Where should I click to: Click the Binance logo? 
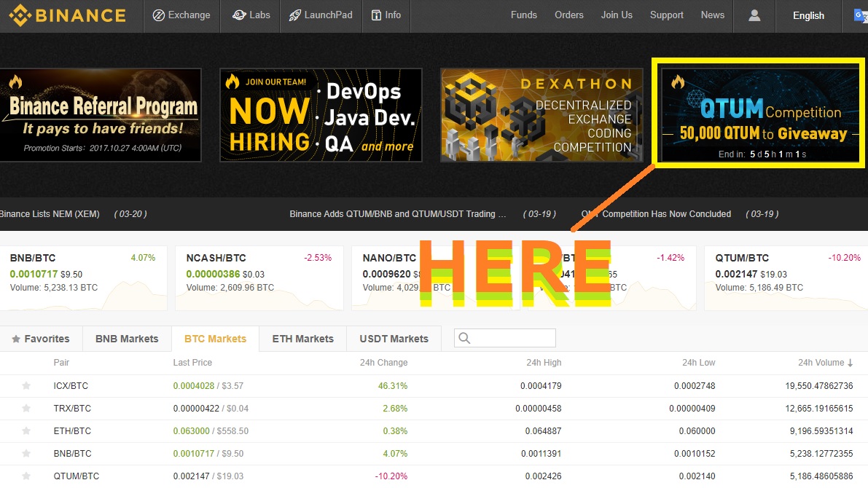click(68, 15)
